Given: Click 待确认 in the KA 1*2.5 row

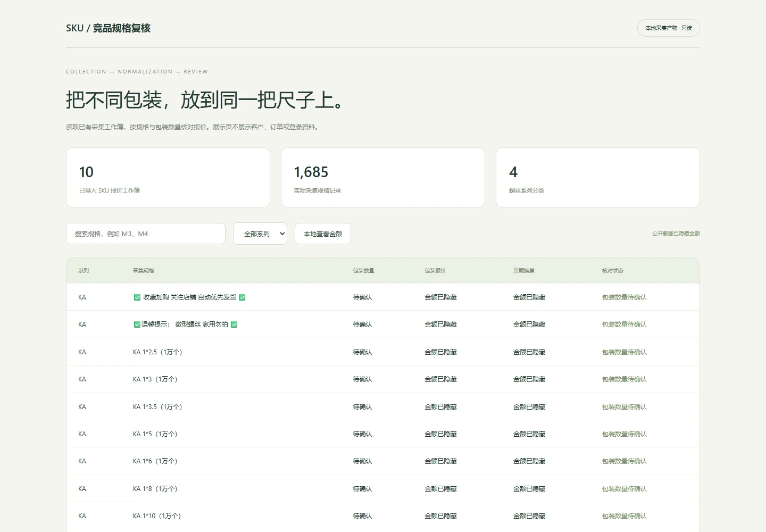Looking at the screenshot, I should click(363, 352).
